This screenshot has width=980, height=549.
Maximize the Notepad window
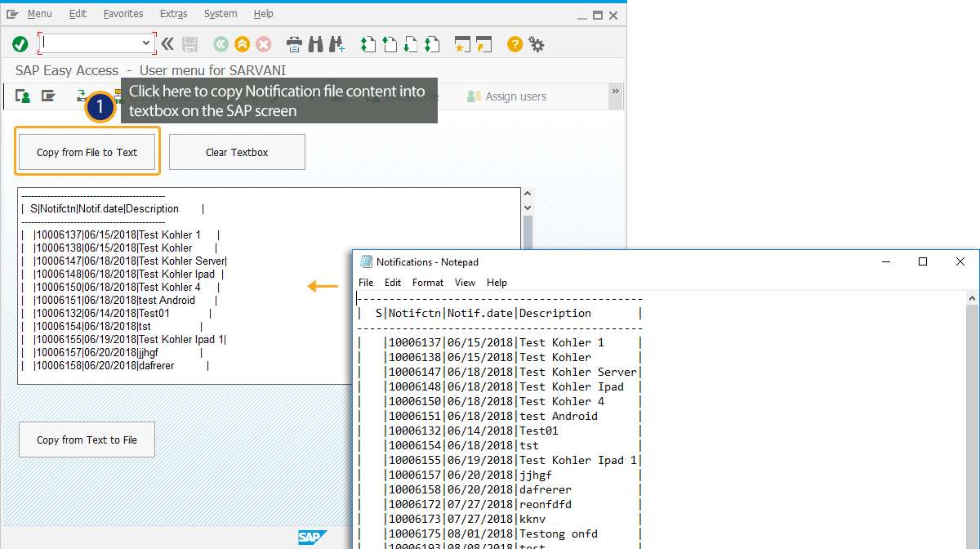pos(923,261)
